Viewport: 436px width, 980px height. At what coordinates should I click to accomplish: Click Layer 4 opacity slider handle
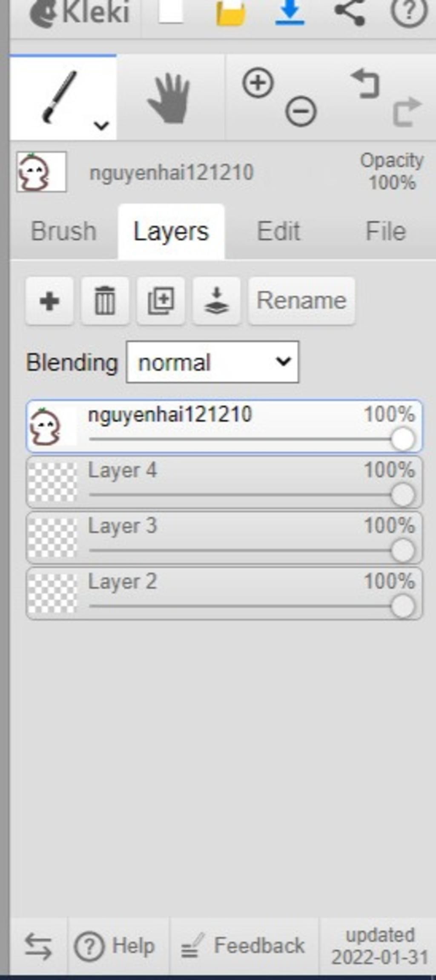pos(402,495)
